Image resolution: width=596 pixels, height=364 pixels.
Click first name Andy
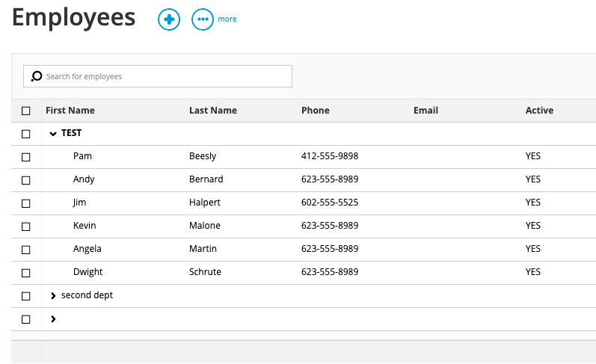pos(84,179)
